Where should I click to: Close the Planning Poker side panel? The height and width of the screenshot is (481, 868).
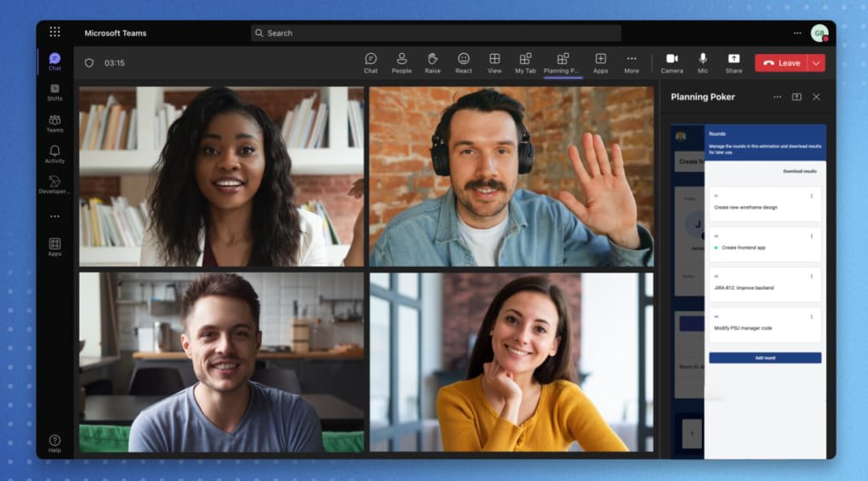coord(817,97)
